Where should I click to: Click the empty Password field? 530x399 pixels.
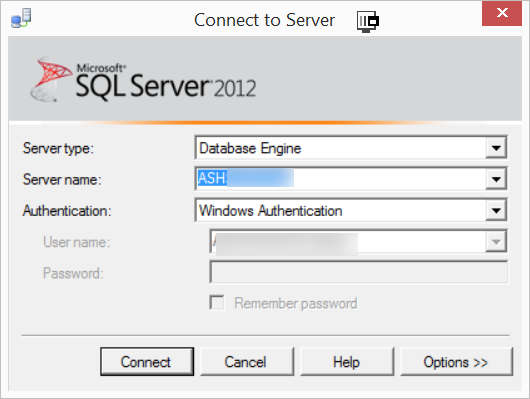pos(359,272)
